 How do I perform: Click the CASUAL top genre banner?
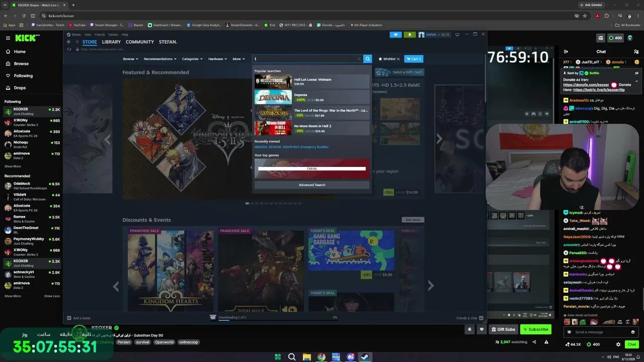[x=312, y=168]
